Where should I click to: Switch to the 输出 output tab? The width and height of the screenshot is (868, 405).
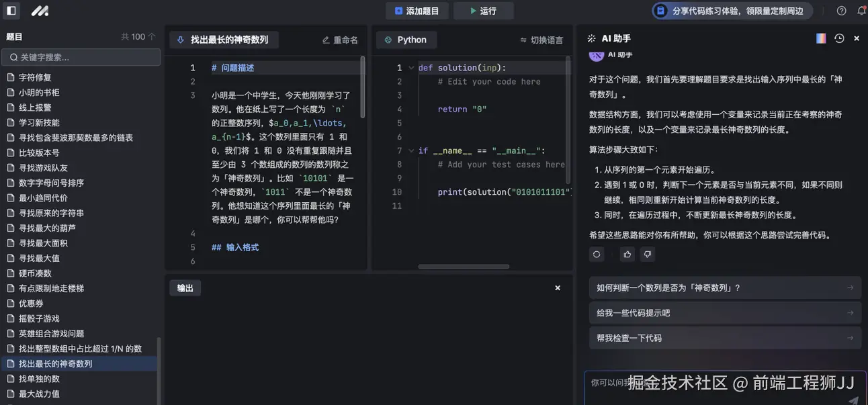point(185,287)
